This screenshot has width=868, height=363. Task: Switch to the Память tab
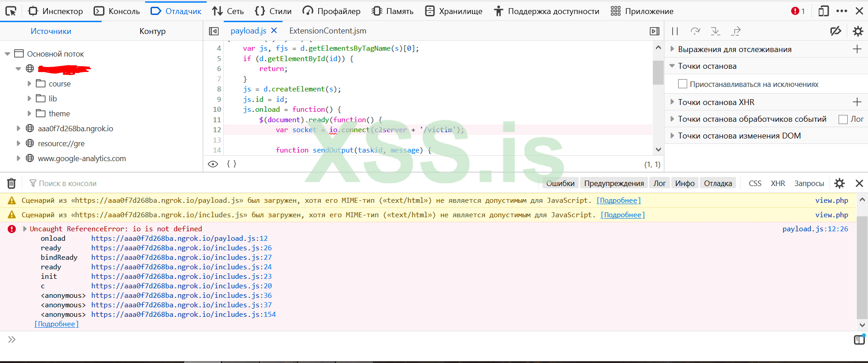click(x=392, y=11)
